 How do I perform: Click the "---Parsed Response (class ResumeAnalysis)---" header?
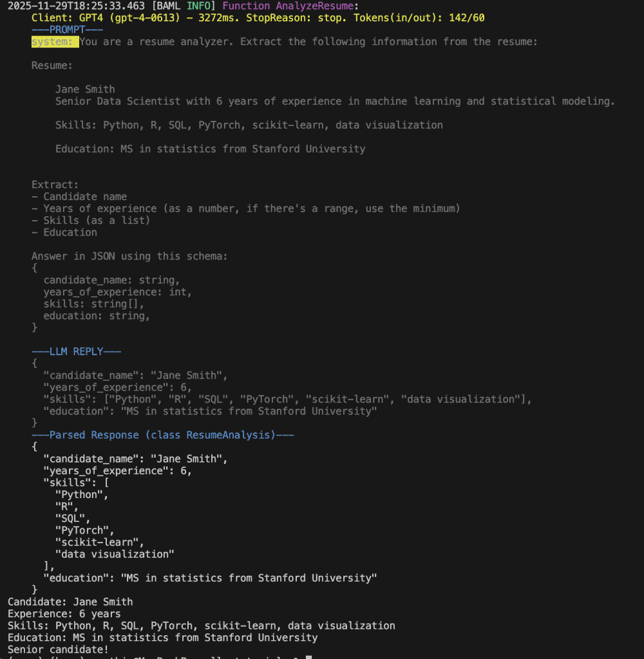pyautogui.click(x=162, y=435)
